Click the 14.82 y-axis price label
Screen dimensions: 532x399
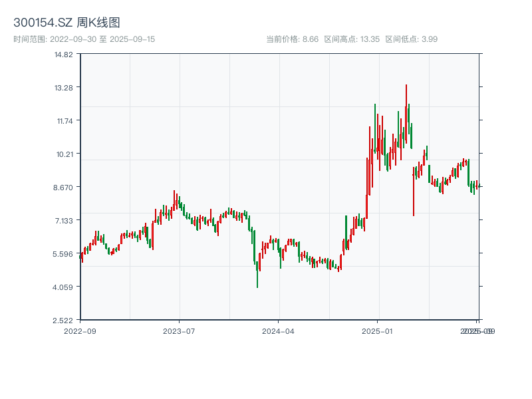[64, 55]
